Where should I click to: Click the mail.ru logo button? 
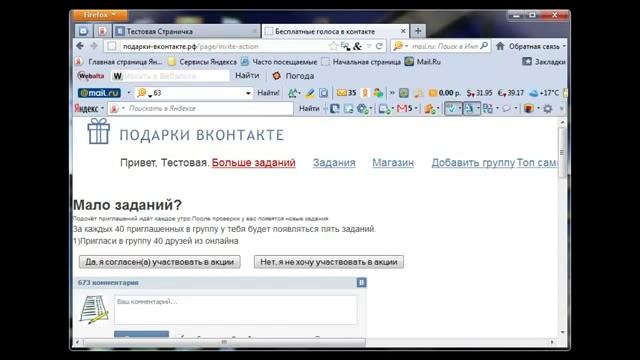tap(99, 93)
